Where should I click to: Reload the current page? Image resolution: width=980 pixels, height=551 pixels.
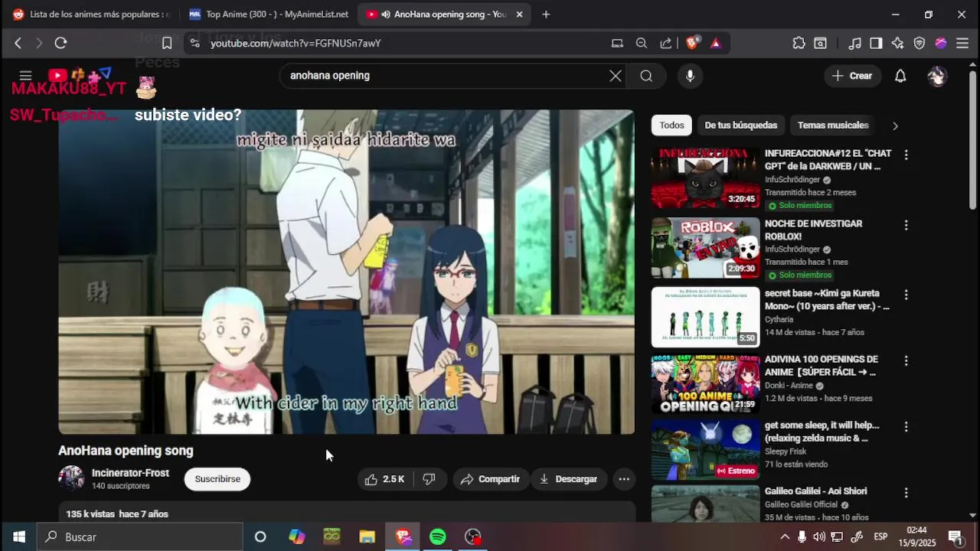pyautogui.click(x=60, y=44)
